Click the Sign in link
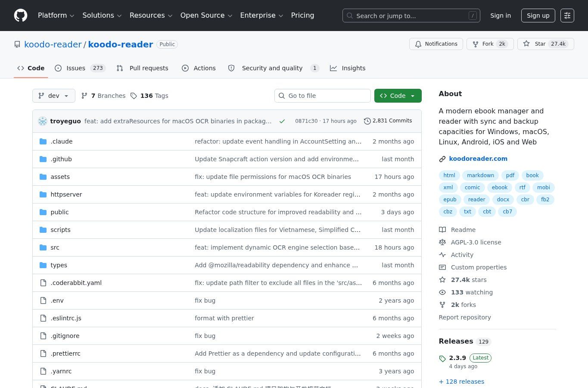 [501, 16]
